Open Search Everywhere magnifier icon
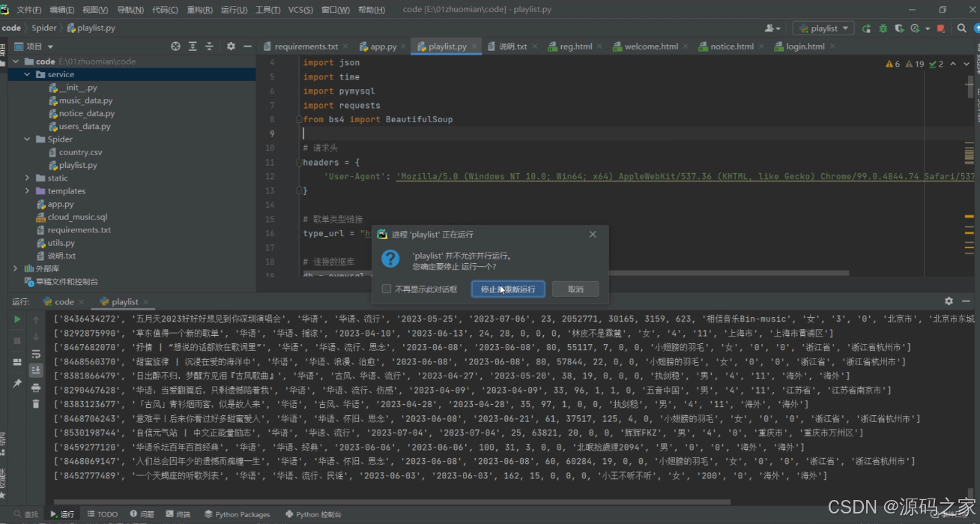Image resolution: width=980 pixels, height=524 pixels. (962, 28)
